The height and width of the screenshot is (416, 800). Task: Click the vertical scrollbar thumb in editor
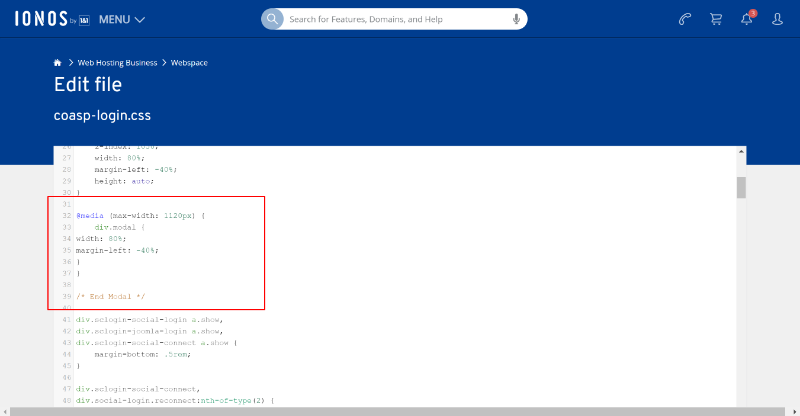pos(741,187)
